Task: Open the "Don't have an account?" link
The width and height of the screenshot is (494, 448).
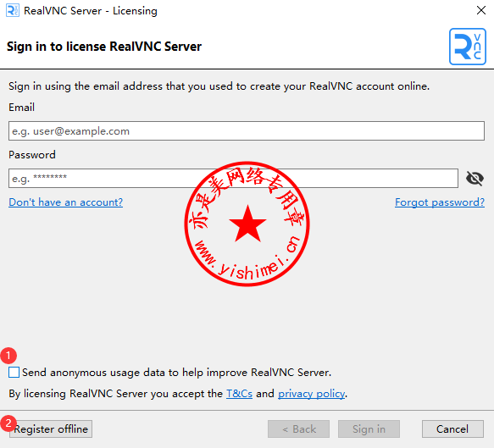Action: [65, 202]
